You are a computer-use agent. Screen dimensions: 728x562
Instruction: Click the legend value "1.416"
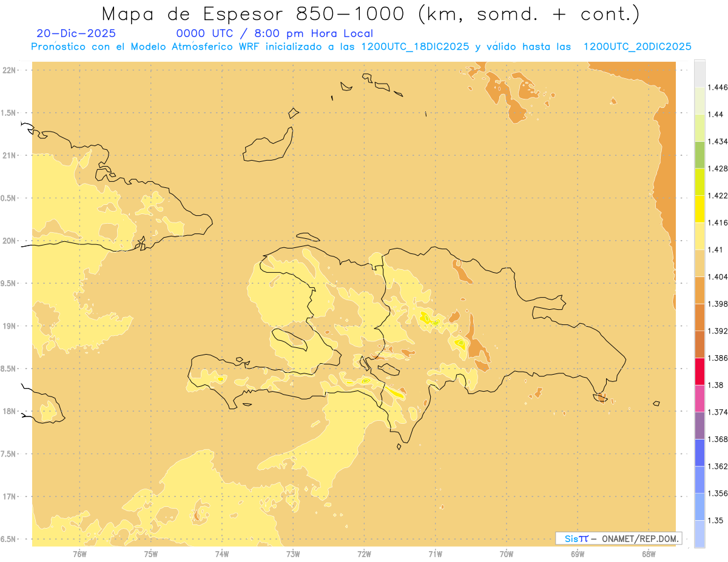[x=718, y=222]
